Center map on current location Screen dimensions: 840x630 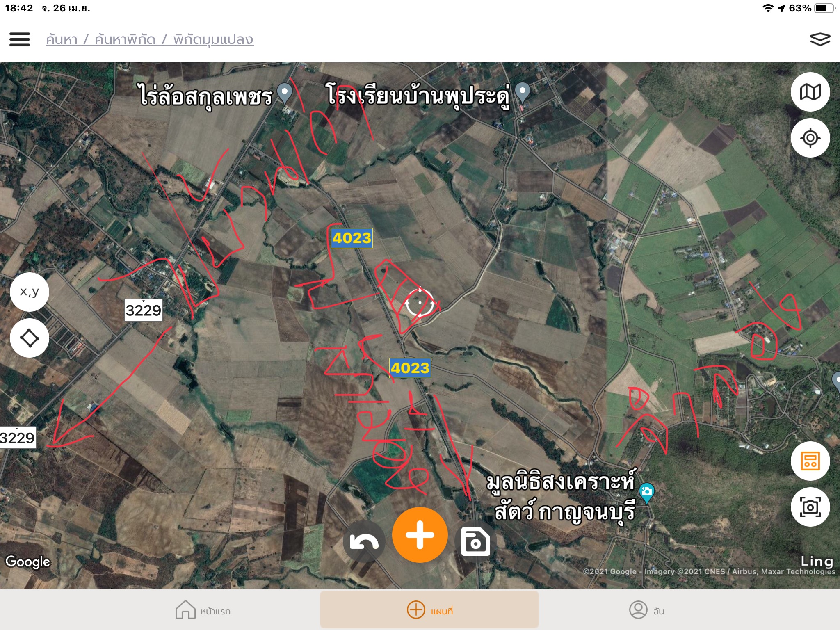point(810,138)
